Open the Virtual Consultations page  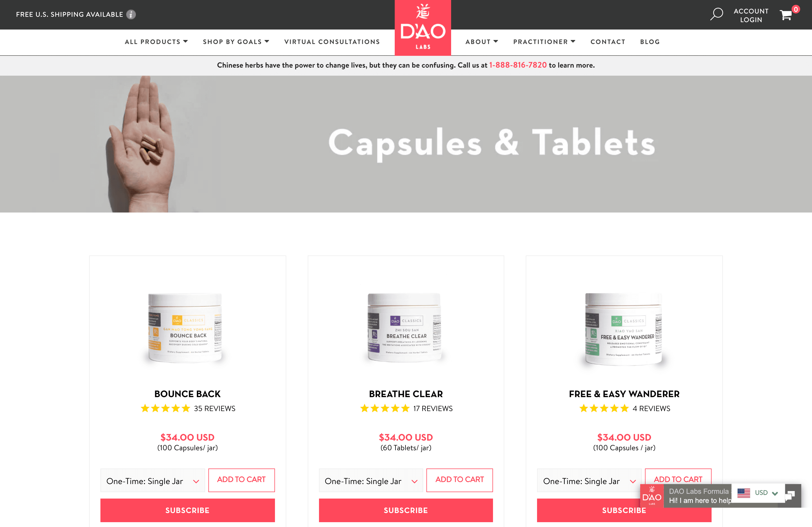332,42
